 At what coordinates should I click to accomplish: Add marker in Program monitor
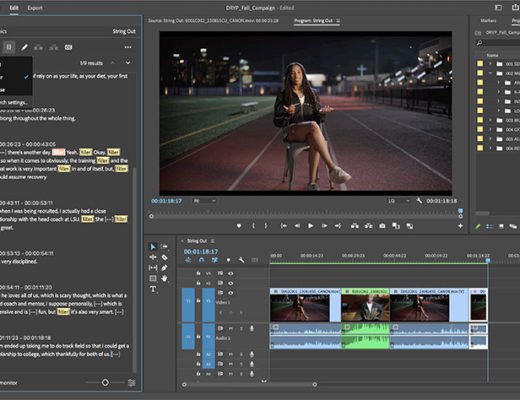point(239,226)
